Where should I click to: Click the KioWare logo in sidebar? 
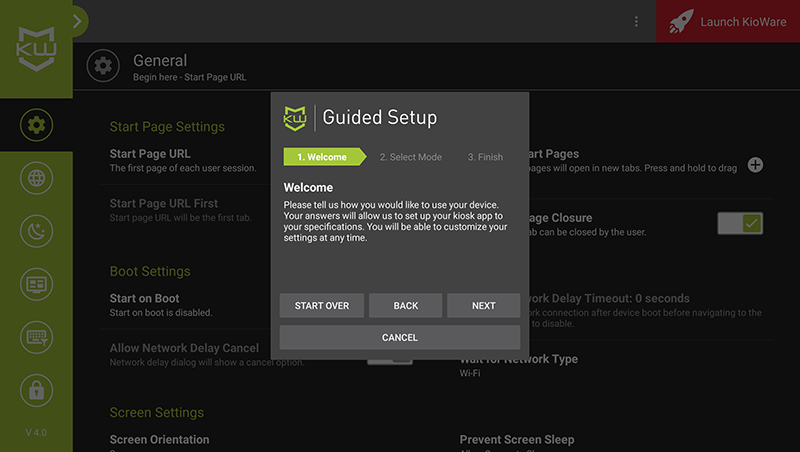[x=36, y=48]
